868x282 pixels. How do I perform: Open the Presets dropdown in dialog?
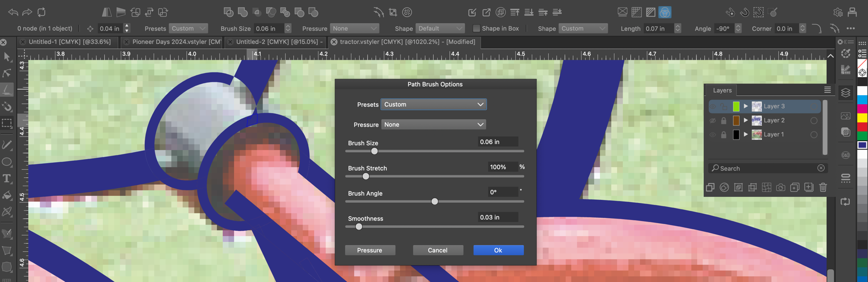433,104
